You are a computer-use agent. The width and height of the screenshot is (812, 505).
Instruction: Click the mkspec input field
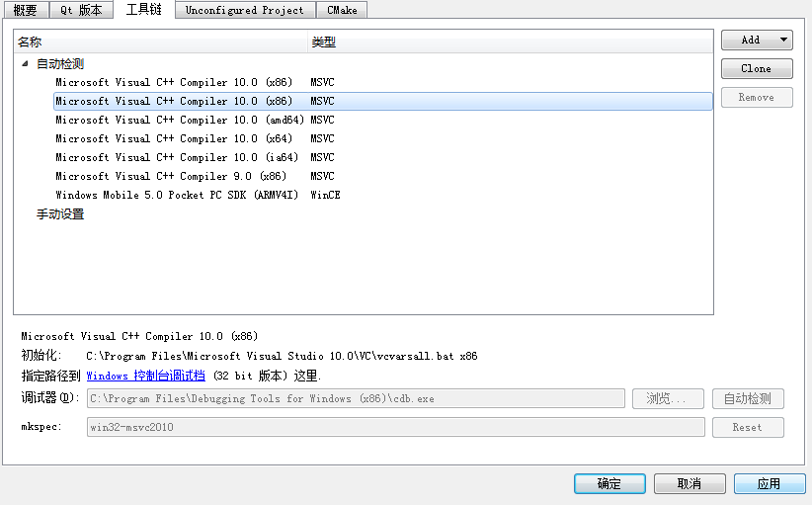click(396, 427)
